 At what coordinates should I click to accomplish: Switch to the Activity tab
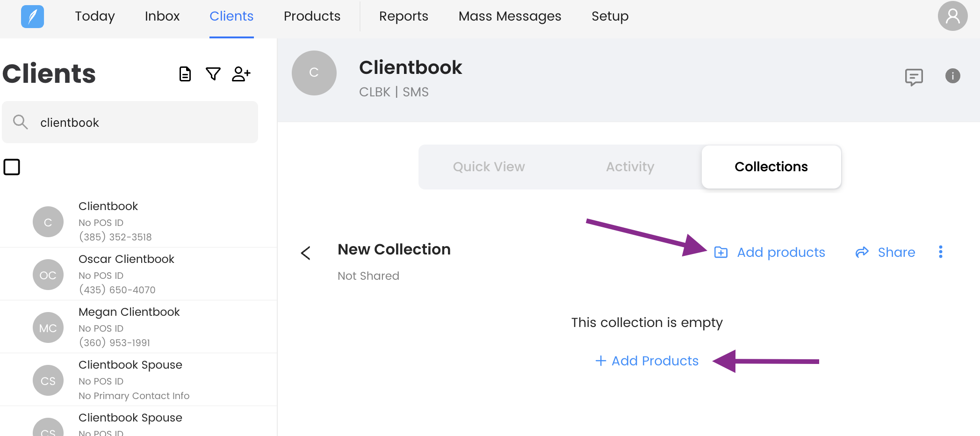[x=630, y=167]
